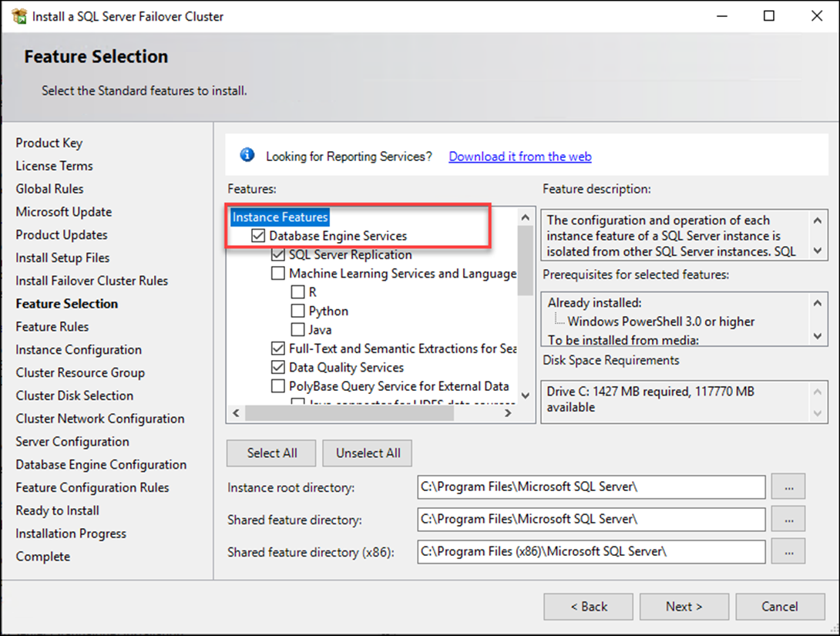Screen dimensions: 840x636
Task: Browse for the Shared feature directory (x86)
Action: [x=788, y=551]
